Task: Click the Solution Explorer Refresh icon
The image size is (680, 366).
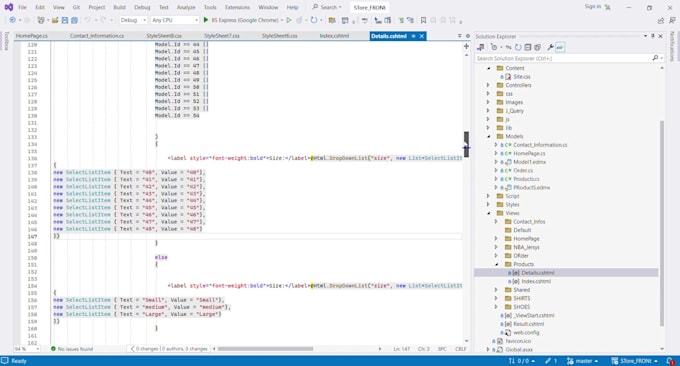Action: pyautogui.click(x=518, y=47)
